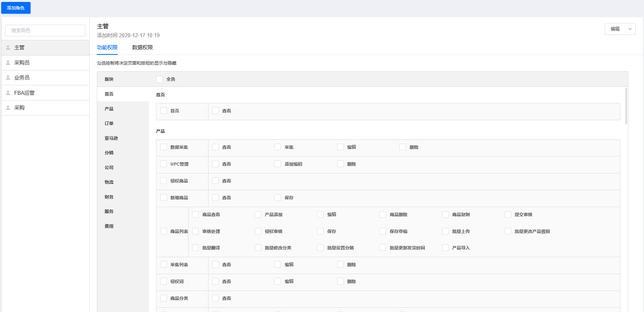The width and height of the screenshot is (644, 312).
Task: Tick the 产品导入 permission checkbox
Action: click(x=445, y=248)
